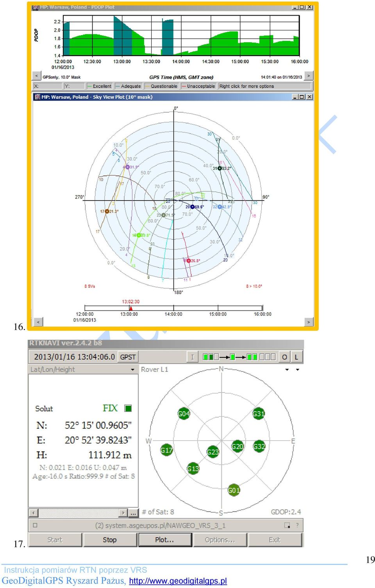The image size is (375, 588).
Task: Click satellite 32 marker at 42.9° in Sky View
Action: pyautogui.click(x=220, y=207)
